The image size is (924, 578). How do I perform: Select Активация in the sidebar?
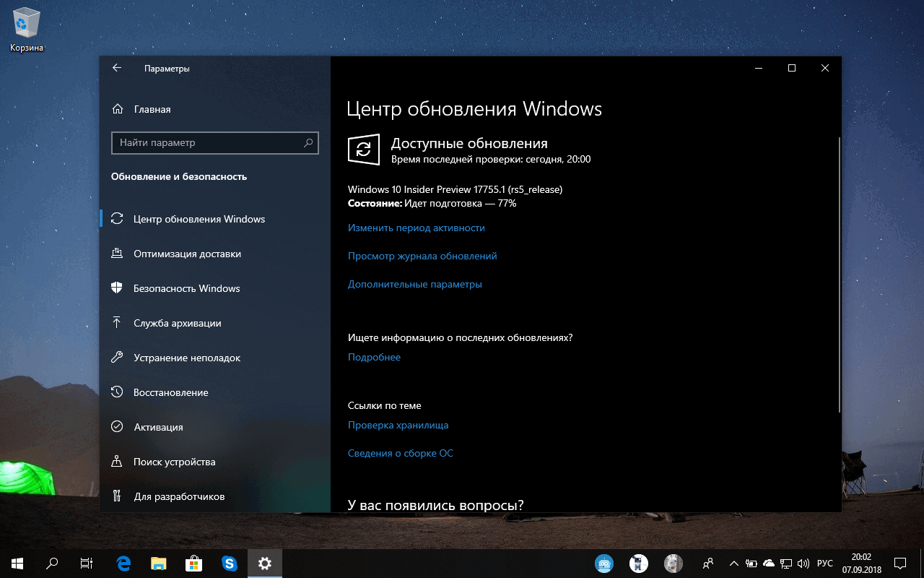pos(158,427)
